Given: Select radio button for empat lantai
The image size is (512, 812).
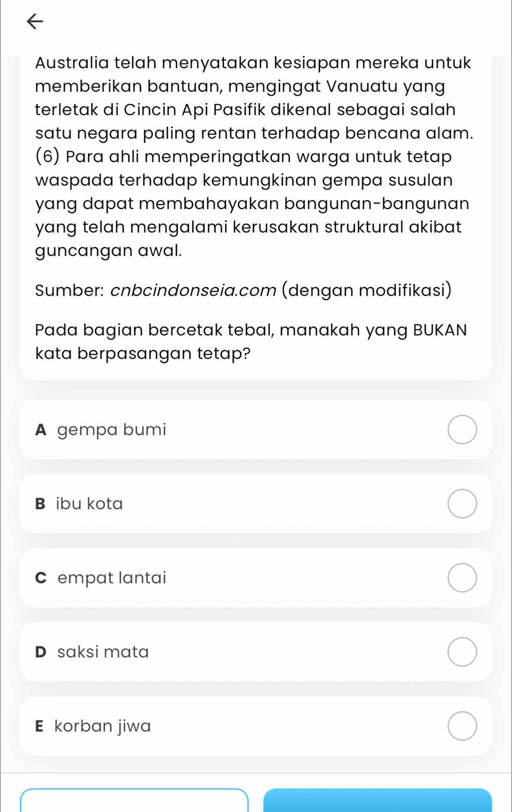Looking at the screenshot, I should [x=462, y=578].
